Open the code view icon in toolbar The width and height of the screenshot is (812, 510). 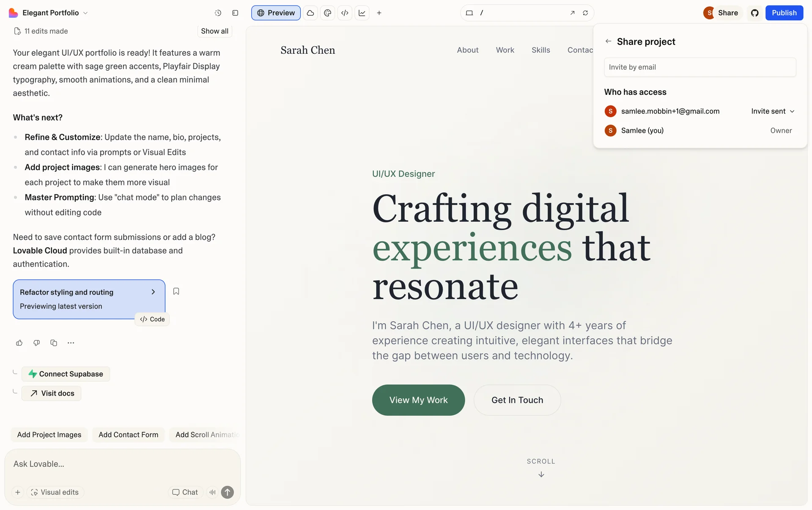coord(345,13)
